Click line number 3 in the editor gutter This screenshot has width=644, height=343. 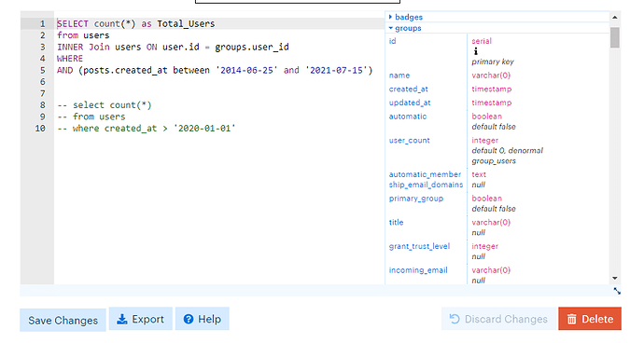point(42,48)
